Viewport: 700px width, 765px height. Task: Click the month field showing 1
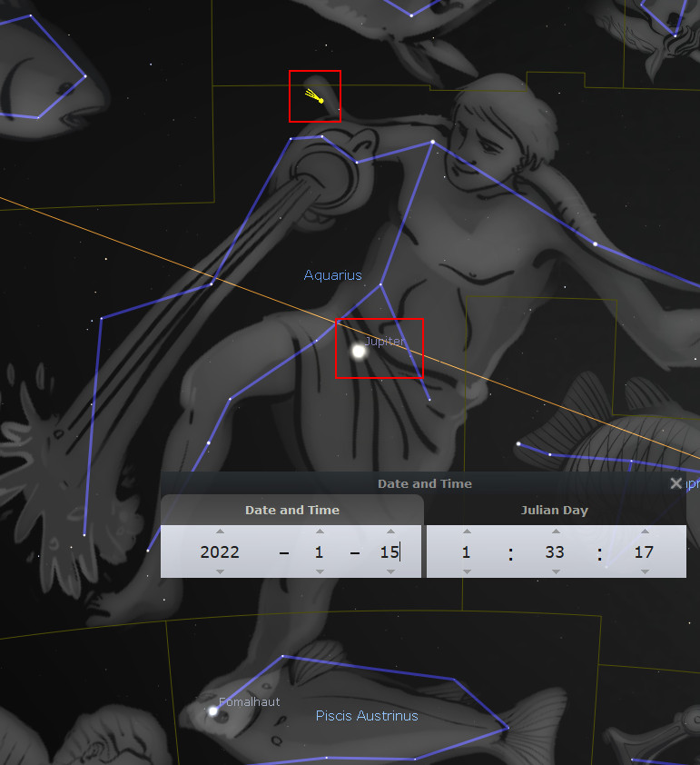320,551
